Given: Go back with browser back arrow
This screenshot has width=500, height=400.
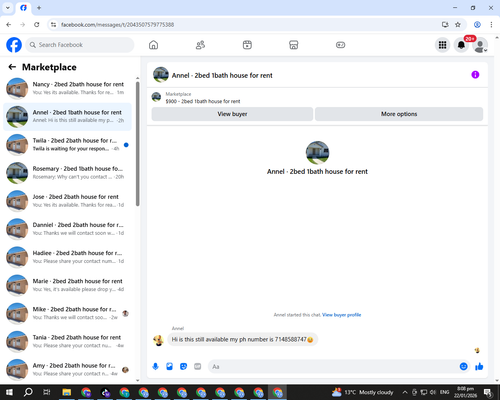Looking at the screenshot, I should tap(9, 25).
